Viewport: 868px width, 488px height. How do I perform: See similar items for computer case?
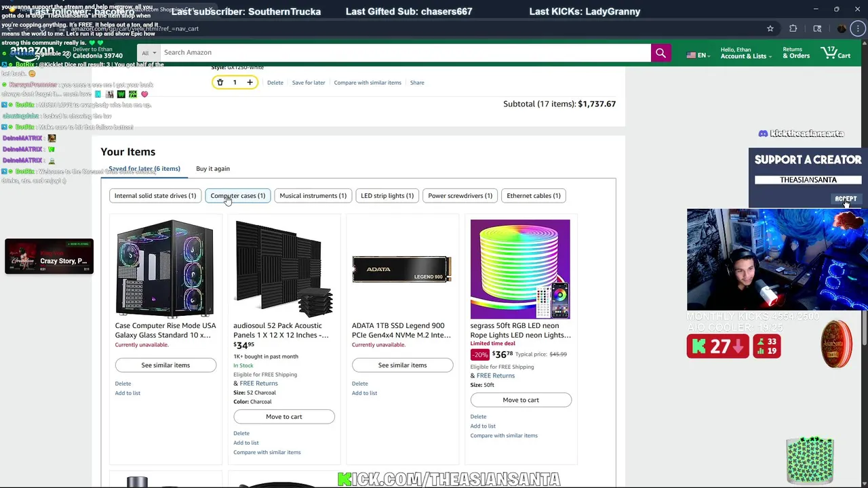(x=165, y=365)
